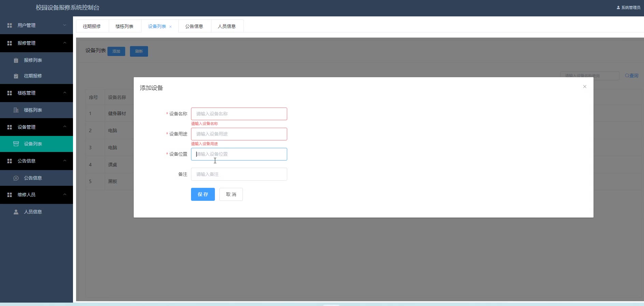
Task: Click the 健身器材 table cell
Action: coord(117,113)
